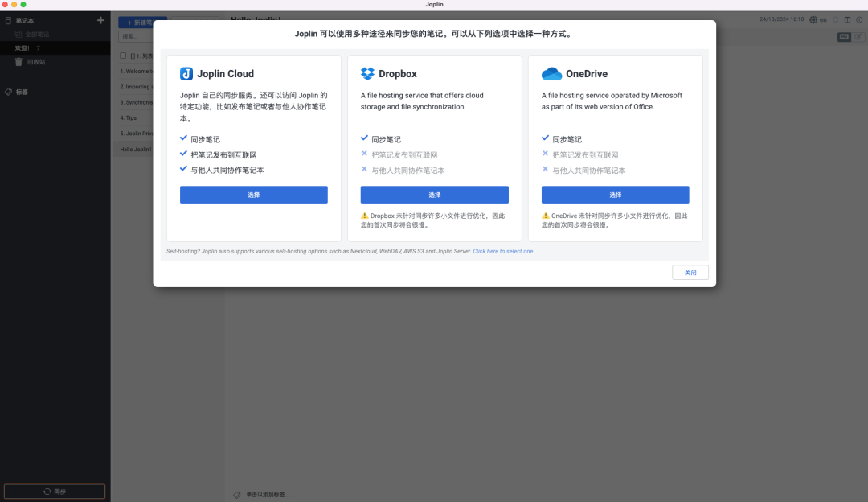The height and width of the screenshot is (502, 868).
Task: Switch to rich text editor icon
Action: pos(858,37)
